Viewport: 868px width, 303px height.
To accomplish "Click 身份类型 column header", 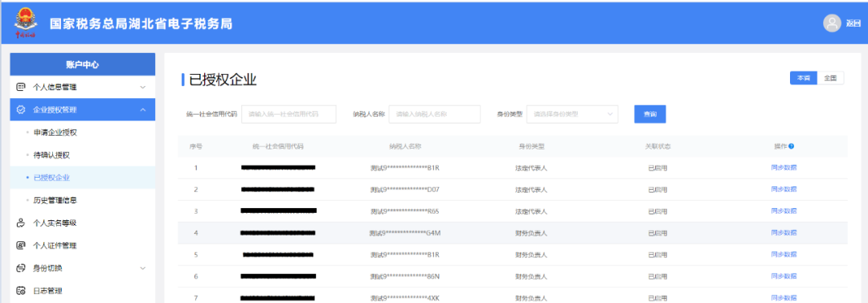I will [x=531, y=146].
